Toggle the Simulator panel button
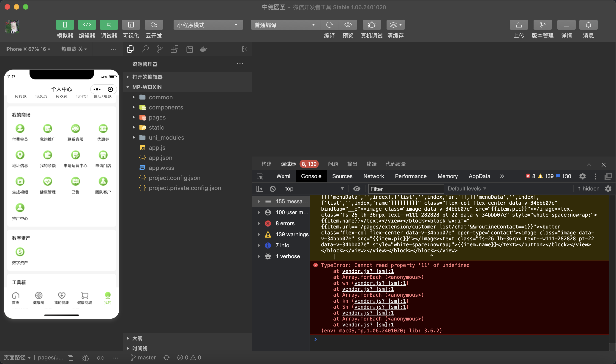The width and height of the screenshot is (616, 364). click(65, 25)
